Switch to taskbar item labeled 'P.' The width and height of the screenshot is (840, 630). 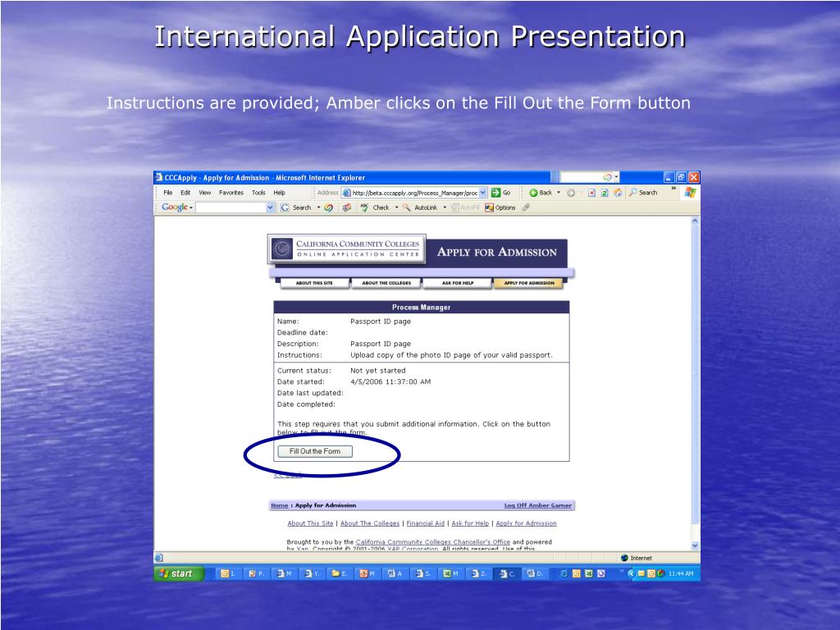coord(256,573)
